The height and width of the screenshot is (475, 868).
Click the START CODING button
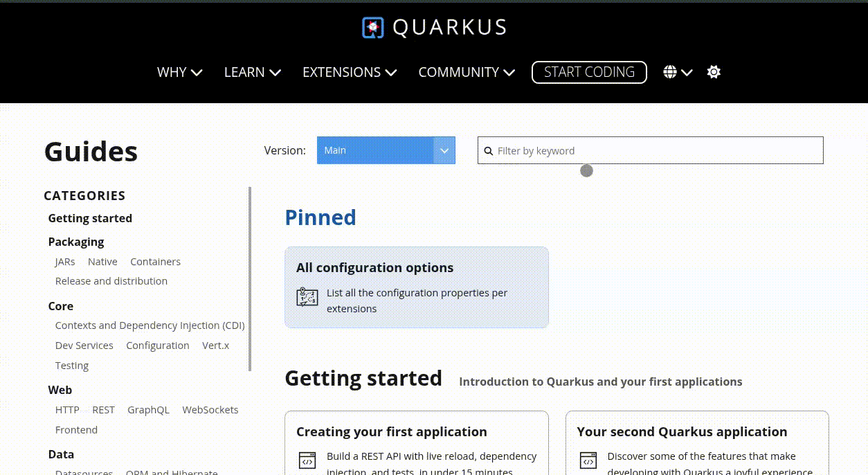coord(589,72)
